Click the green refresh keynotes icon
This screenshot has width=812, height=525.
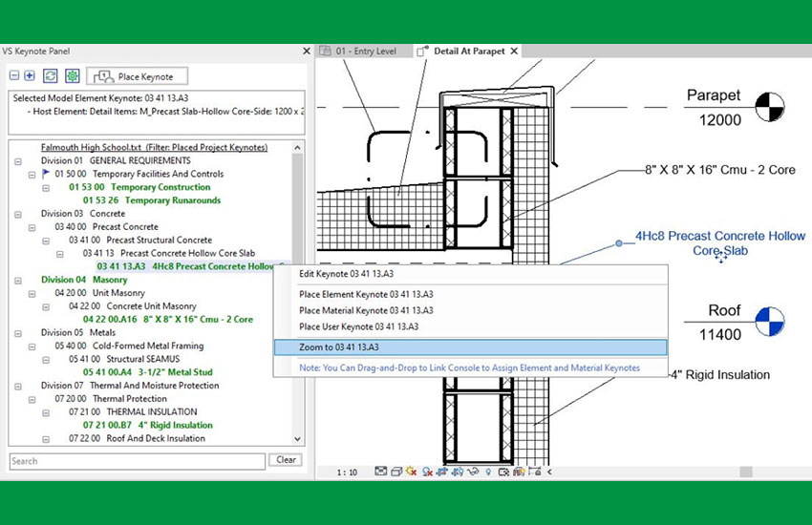(x=50, y=75)
